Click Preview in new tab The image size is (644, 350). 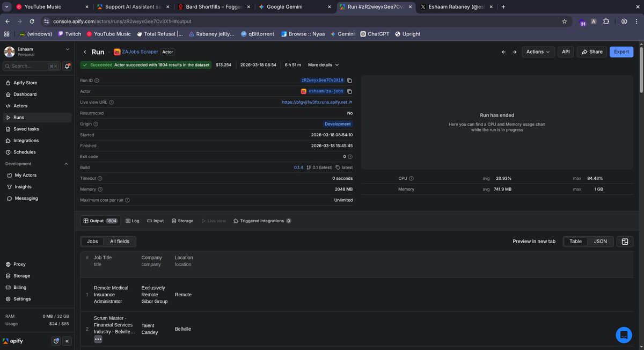534,242
